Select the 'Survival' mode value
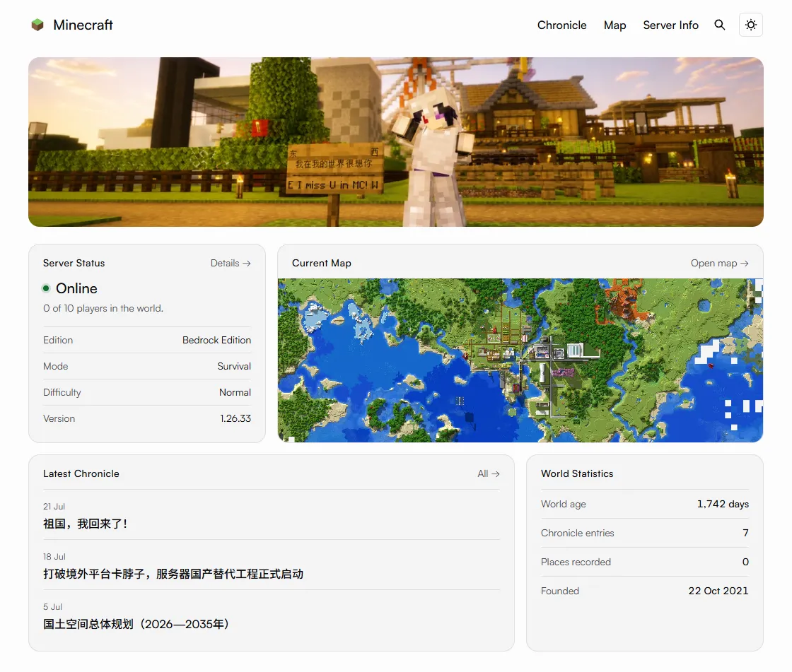Image resolution: width=792 pixels, height=672 pixels. pyautogui.click(x=234, y=366)
